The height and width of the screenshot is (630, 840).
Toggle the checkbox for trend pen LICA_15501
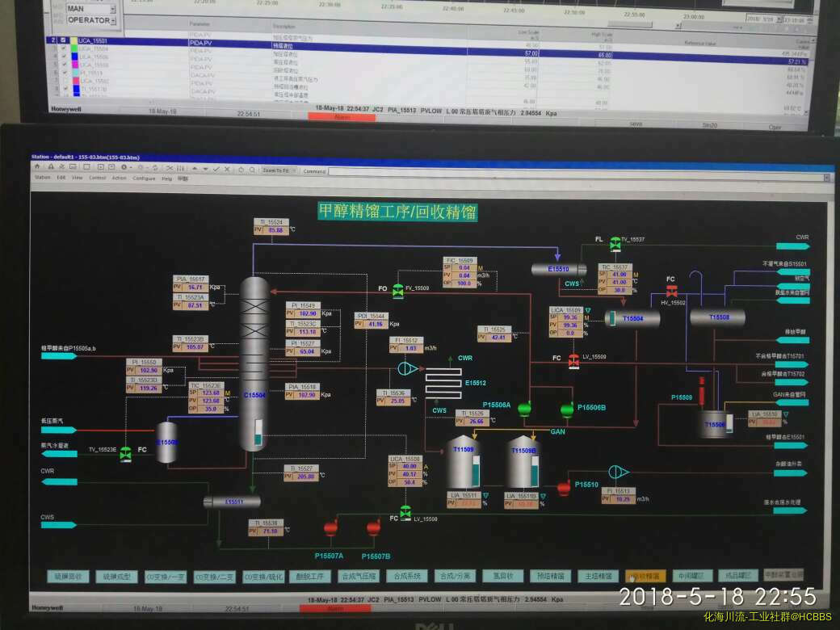tap(64, 40)
